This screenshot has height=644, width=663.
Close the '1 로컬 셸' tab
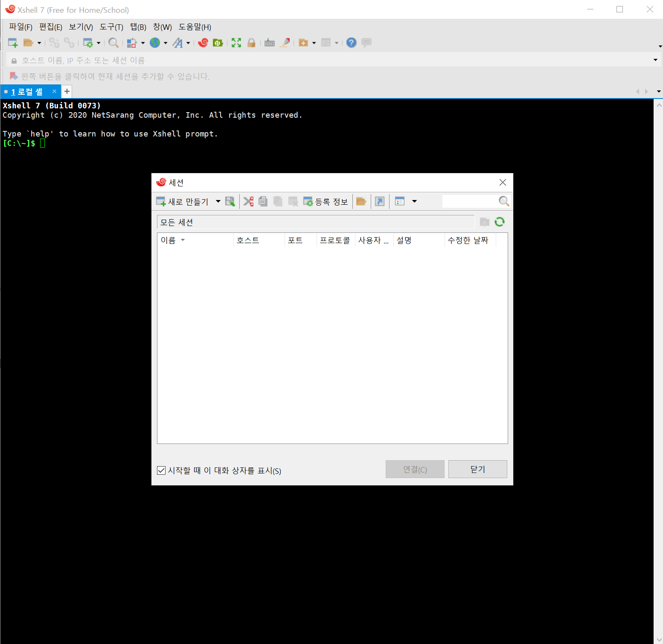pyautogui.click(x=54, y=91)
